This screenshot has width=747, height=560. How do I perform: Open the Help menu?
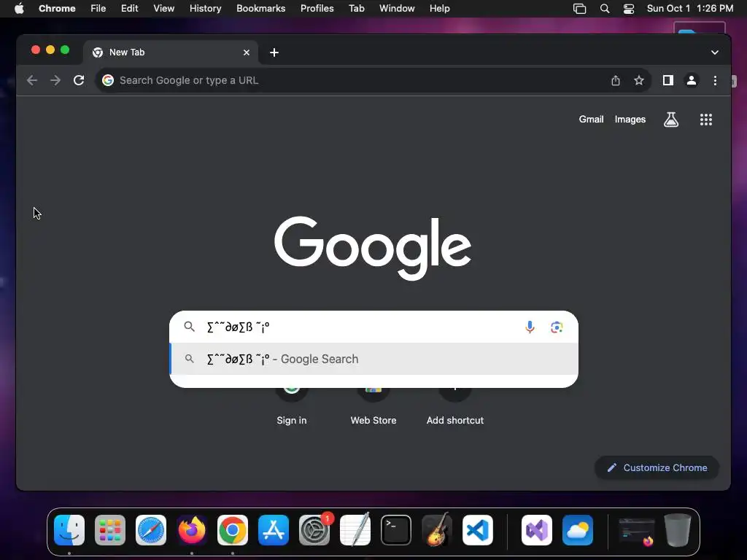pyautogui.click(x=439, y=9)
